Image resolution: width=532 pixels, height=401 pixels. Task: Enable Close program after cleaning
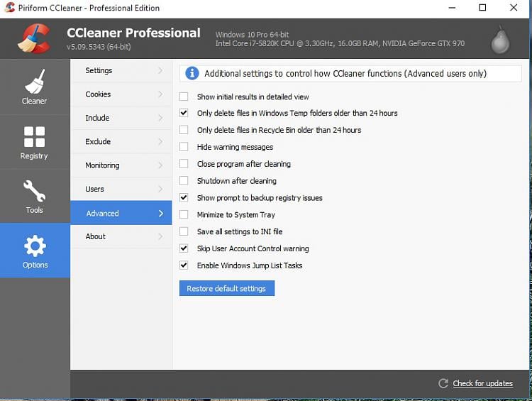[184, 164]
